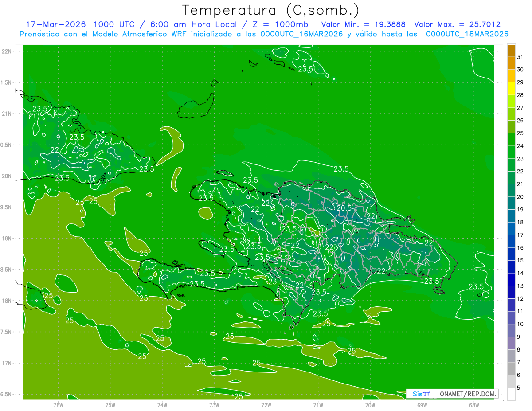532x411 pixels.
Task: Click the '1.5N' latitude axis label
Action: (7, 82)
